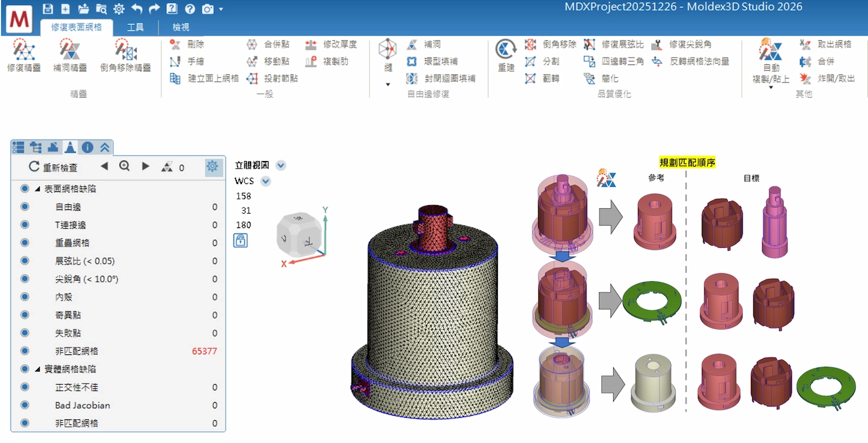
Task: Launch the 倒角移除精靈 fillet removal wizard
Action: pyautogui.click(x=126, y=51)
